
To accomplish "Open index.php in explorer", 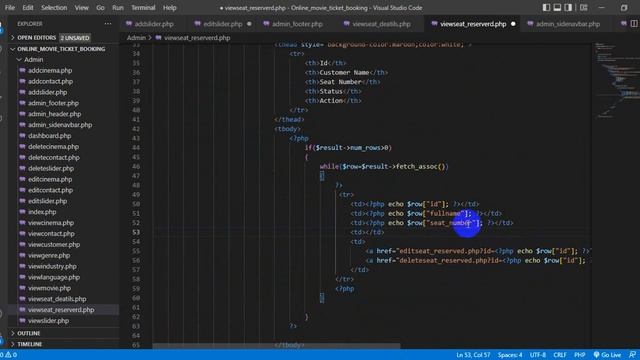I will click(42, 212).
